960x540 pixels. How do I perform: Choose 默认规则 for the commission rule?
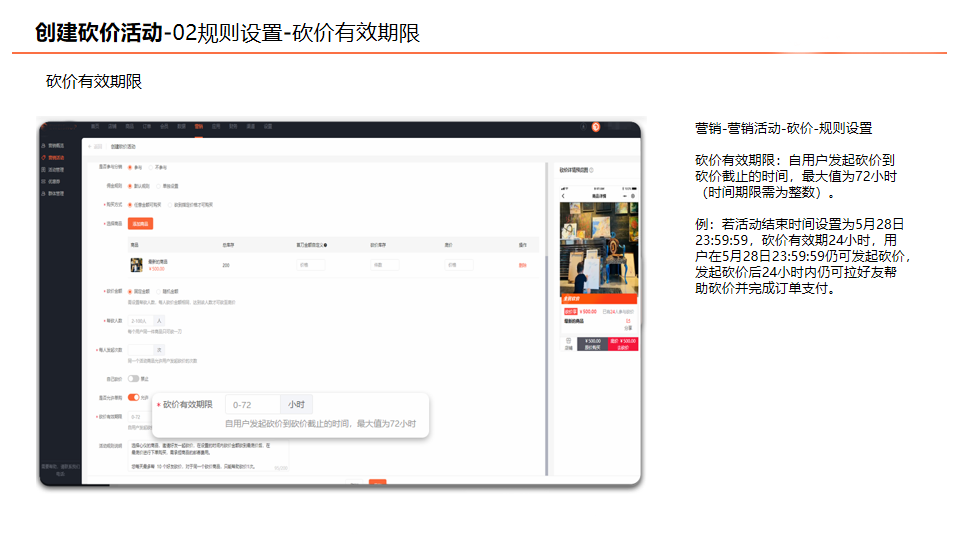pos(130,186)
